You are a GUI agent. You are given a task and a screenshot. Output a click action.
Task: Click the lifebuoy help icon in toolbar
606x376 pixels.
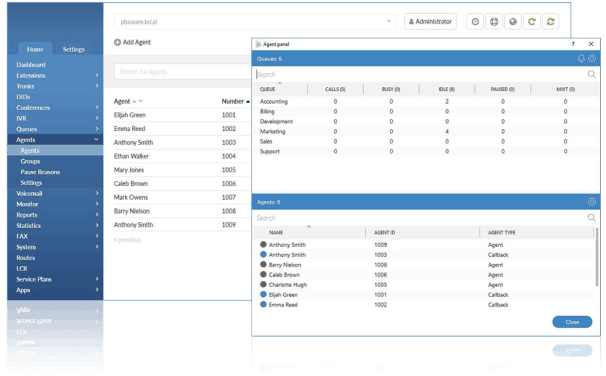(494, 22)
